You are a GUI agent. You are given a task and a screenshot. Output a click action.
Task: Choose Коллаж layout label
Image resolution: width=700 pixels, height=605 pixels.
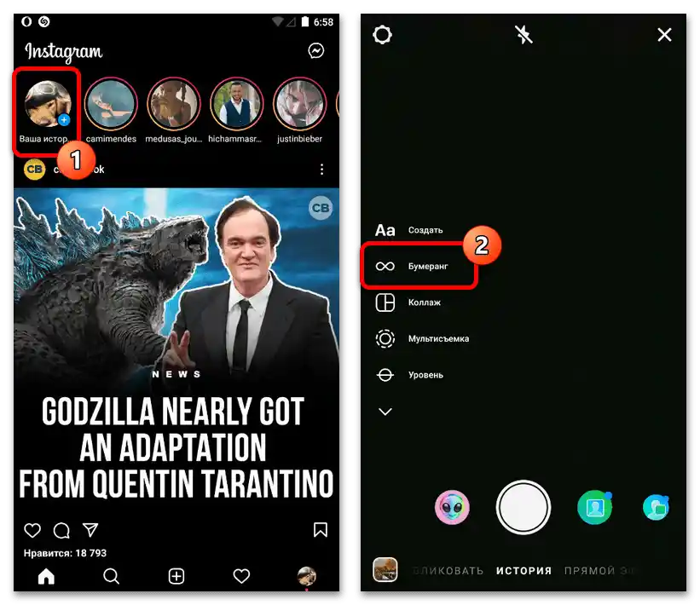tap(424, 302)
